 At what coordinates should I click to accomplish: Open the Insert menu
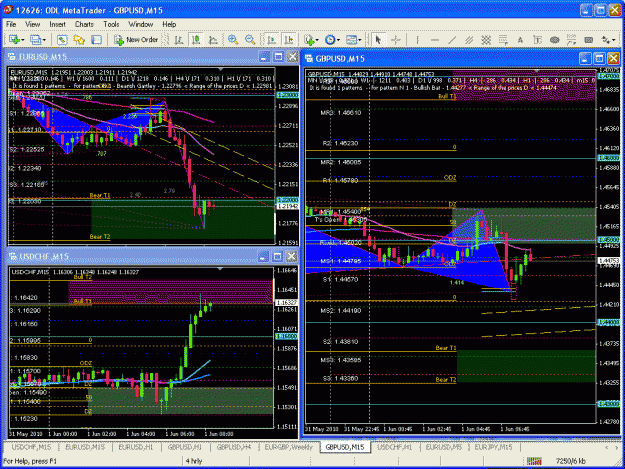click(57, 24)
